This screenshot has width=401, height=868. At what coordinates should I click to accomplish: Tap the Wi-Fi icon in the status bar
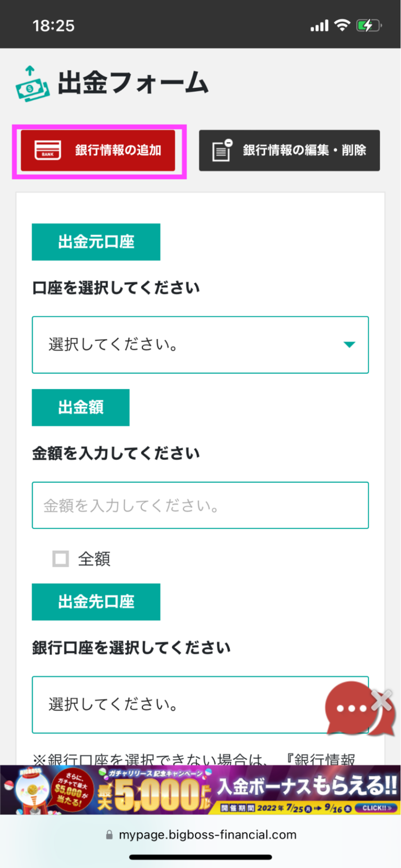(342, 25)
